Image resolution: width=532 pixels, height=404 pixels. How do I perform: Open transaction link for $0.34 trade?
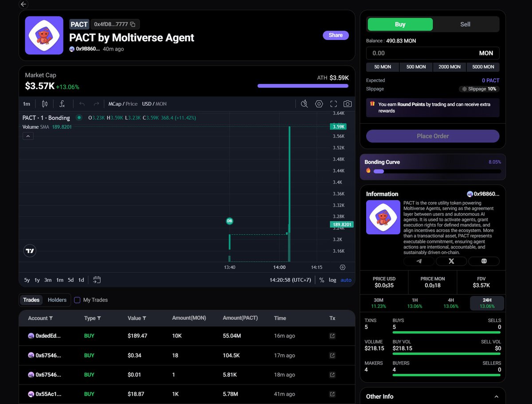[x=332, y=355]
